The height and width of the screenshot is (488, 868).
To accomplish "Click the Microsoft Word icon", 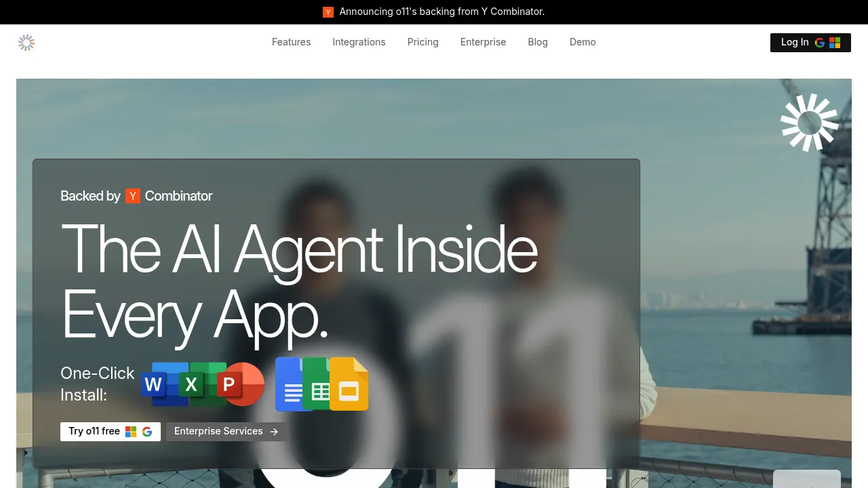I will coord(165,384).
